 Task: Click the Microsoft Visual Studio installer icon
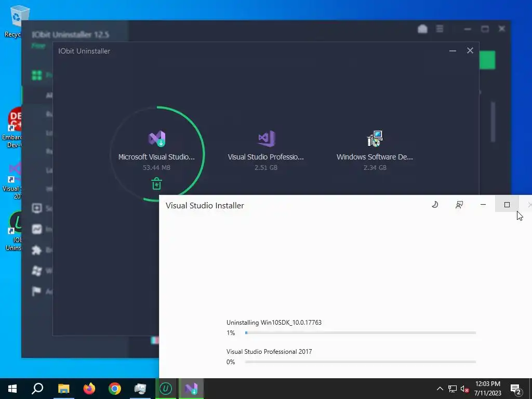point(157,138)
